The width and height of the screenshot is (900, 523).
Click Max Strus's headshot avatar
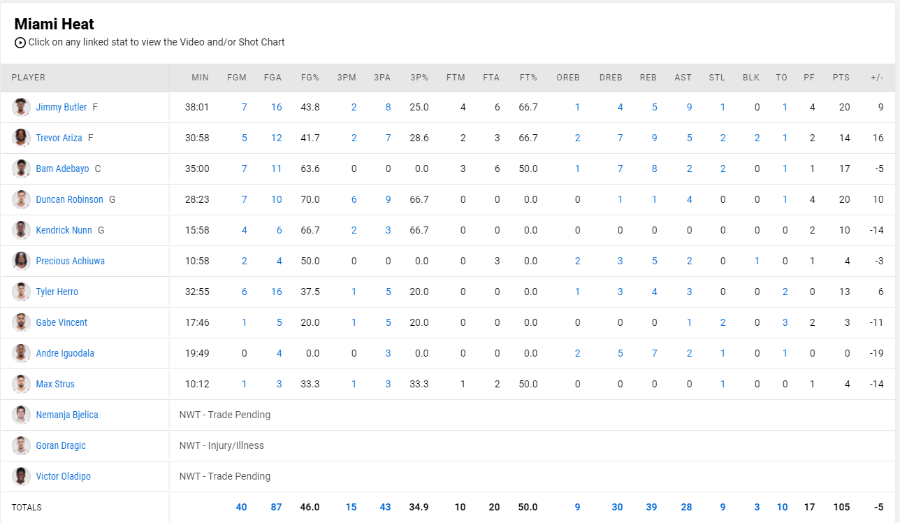tap(21, 383)
